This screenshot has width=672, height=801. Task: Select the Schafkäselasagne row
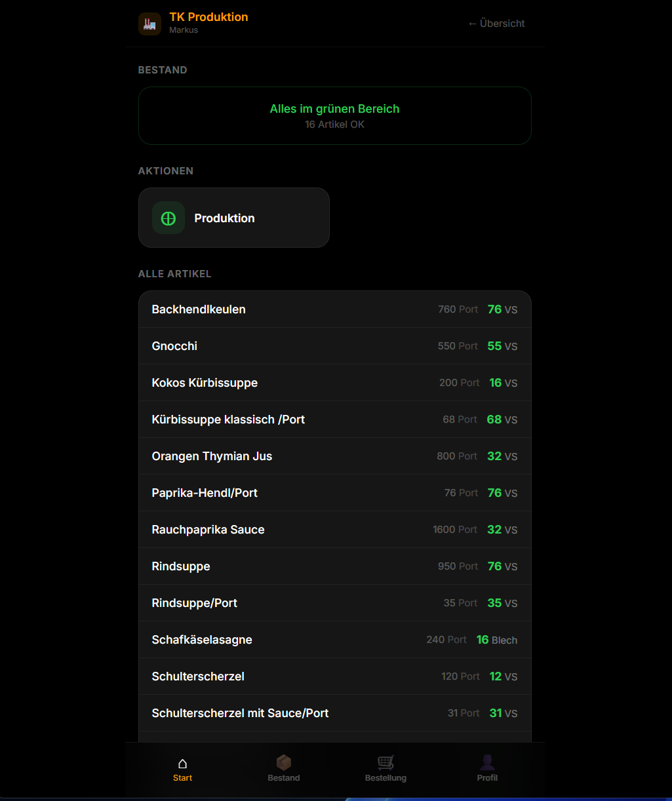334,640
